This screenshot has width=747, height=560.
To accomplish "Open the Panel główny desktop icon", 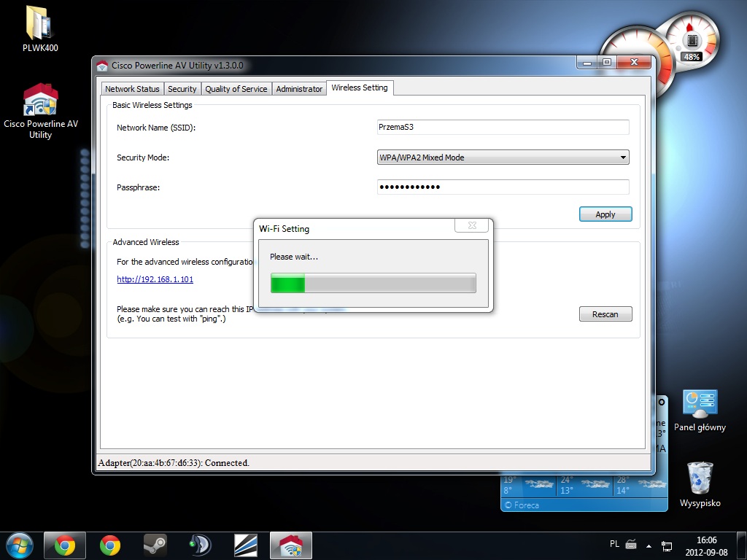I will [x=700, y=411].
